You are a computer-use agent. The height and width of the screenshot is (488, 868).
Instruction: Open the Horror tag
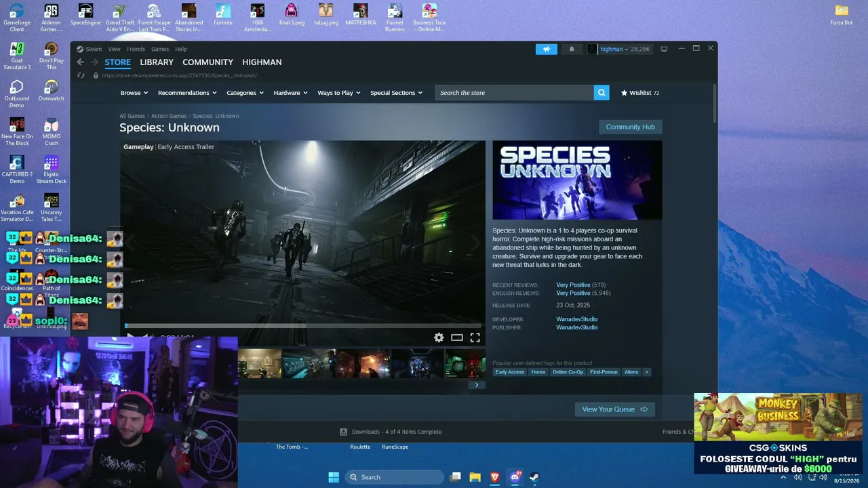pyautogui.click(x=538, y=372)
